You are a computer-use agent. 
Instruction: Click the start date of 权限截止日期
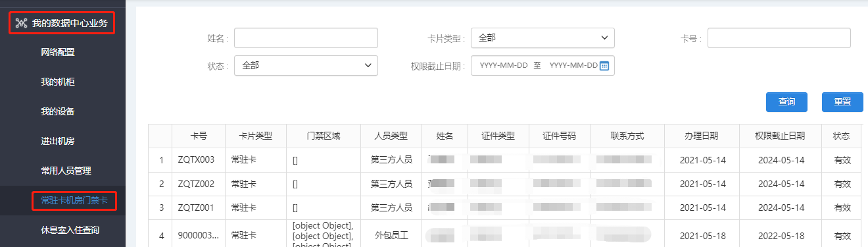point(504,66)
